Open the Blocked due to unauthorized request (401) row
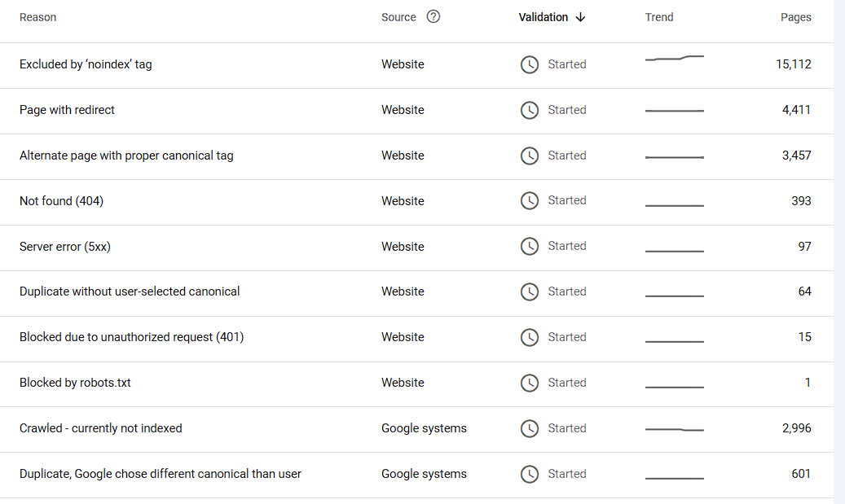 (131, 337)
